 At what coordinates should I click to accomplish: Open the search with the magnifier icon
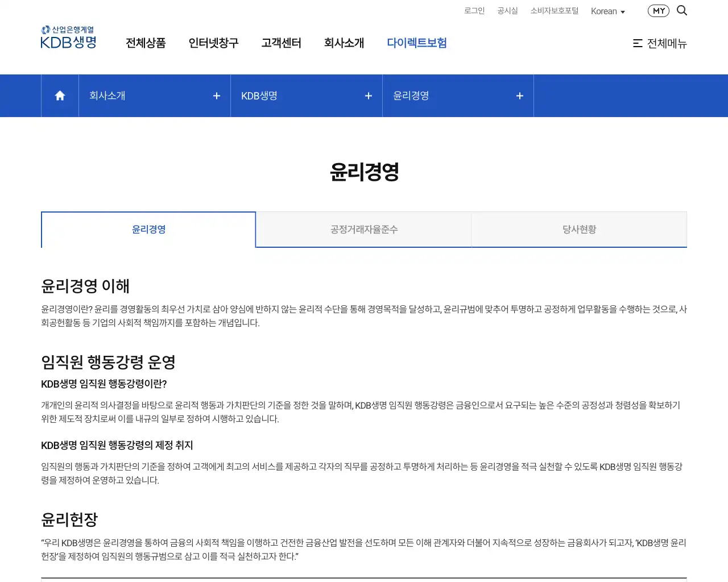pyautogui.click(x=682, y=10)
